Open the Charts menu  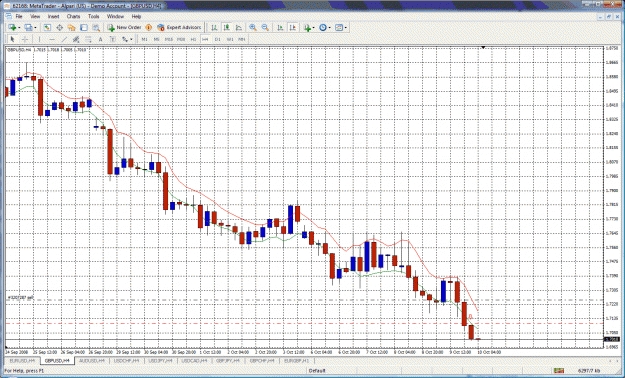pos(73,16)
